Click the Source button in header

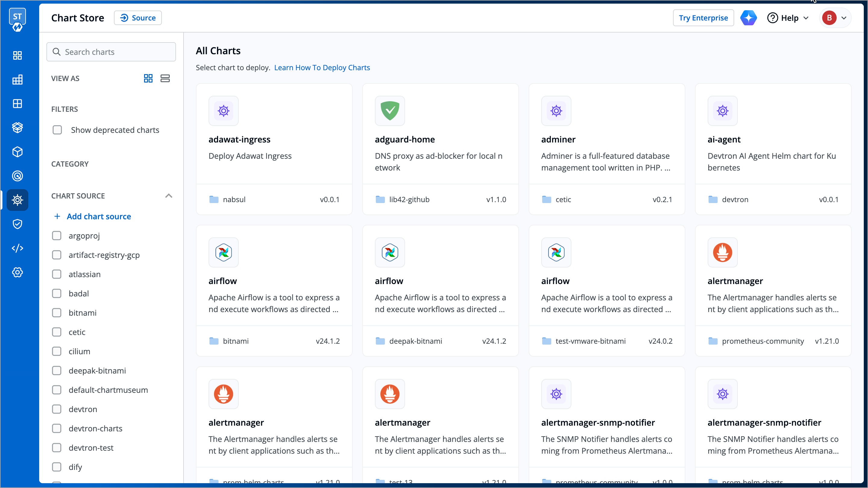[x=138, y=18]
